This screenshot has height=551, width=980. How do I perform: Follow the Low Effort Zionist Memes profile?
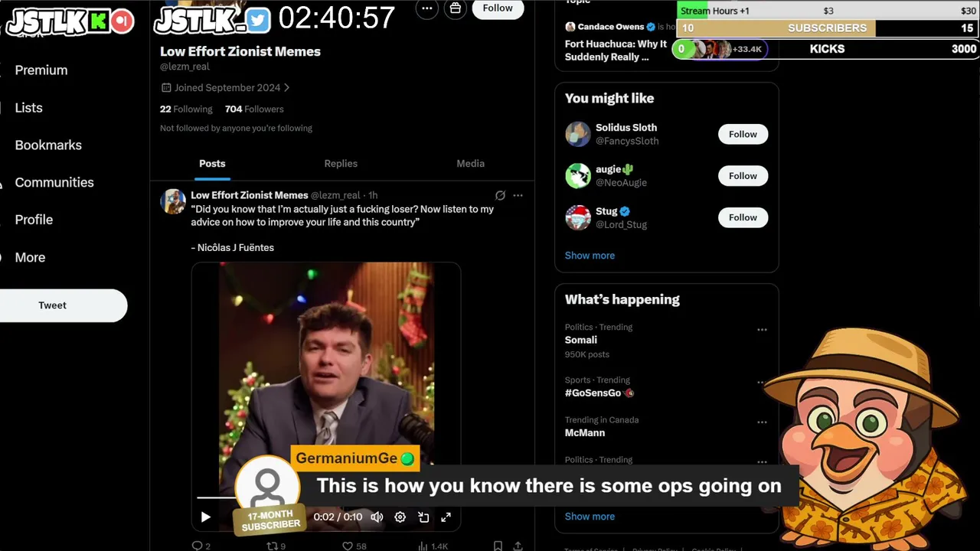(x=498, y=8)
